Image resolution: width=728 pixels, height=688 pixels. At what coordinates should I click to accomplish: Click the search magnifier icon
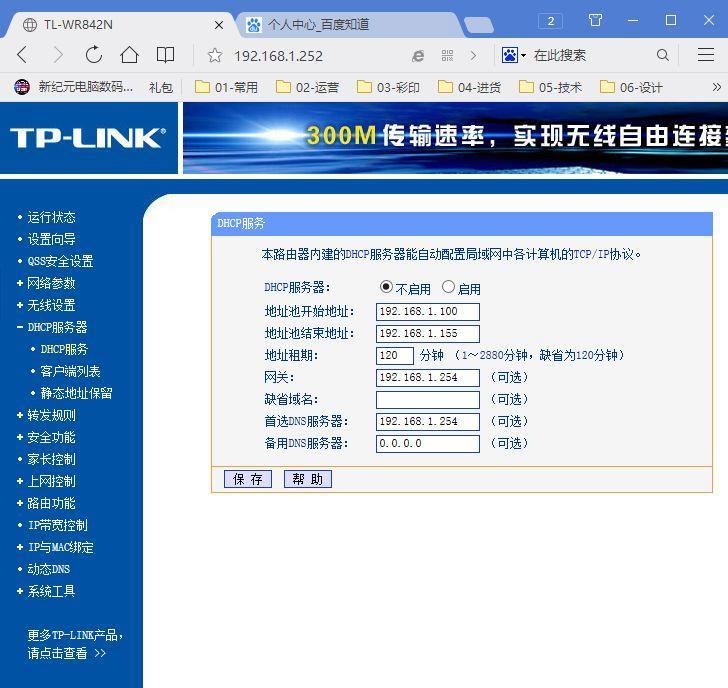coord(663,55)
